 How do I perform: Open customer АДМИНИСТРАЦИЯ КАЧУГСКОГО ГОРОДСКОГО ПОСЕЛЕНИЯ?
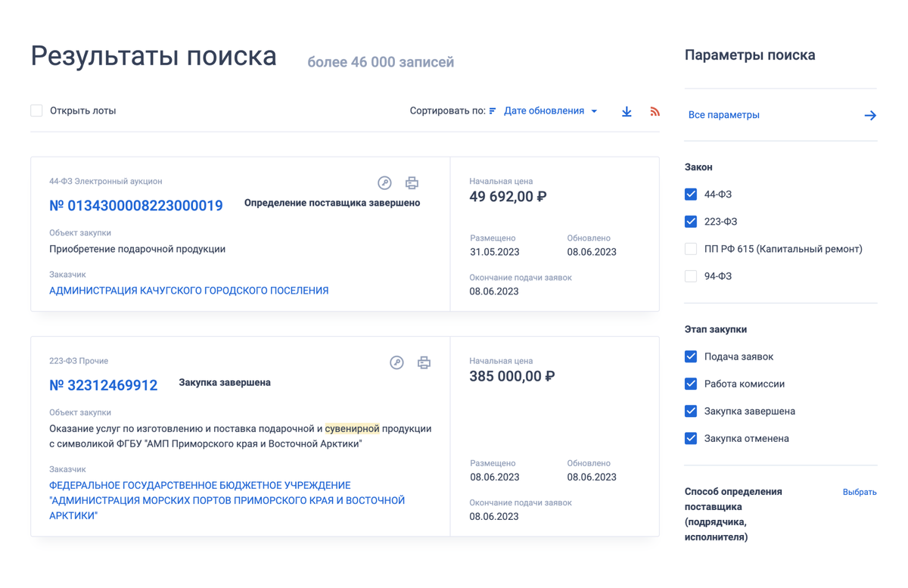(190, 290)
